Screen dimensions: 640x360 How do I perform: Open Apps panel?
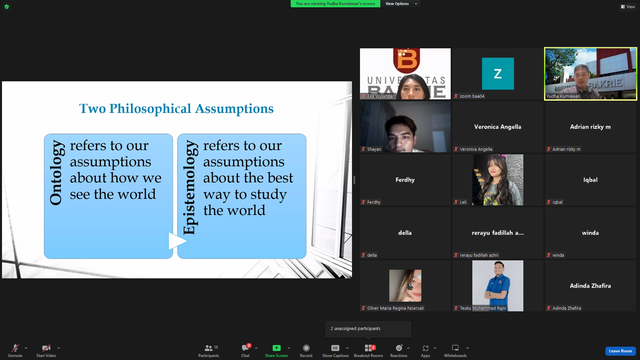coord(425,350)
